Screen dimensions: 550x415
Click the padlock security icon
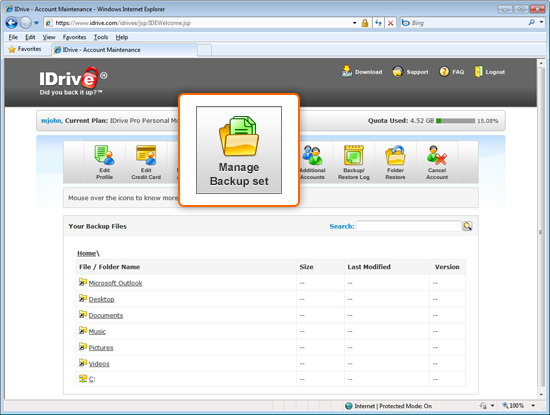click(365, 23)
